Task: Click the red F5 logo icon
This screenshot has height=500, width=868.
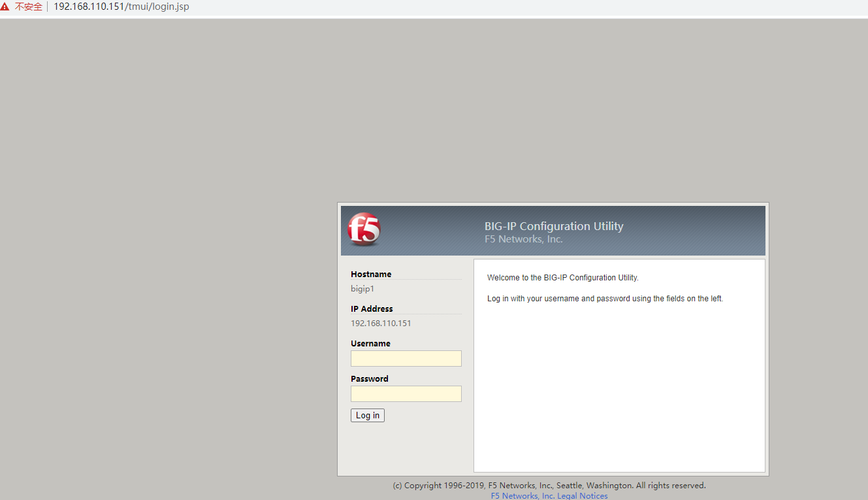Action: coord(364,229)
